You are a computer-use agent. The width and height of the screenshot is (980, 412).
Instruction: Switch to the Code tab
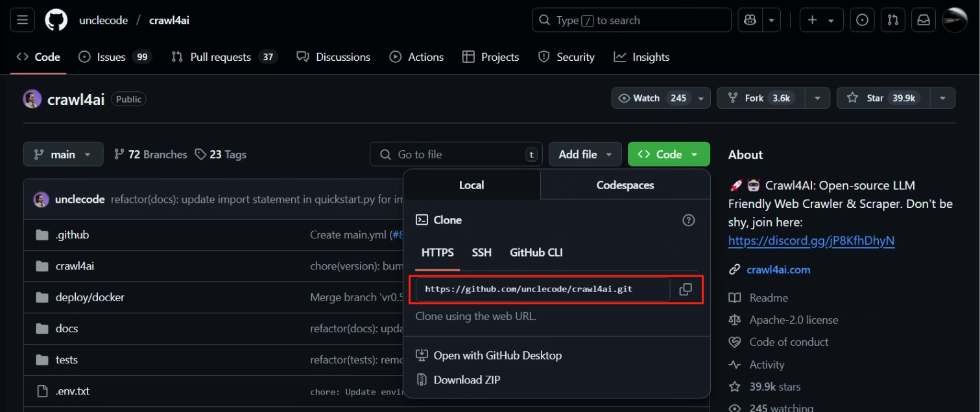(38, 57)
